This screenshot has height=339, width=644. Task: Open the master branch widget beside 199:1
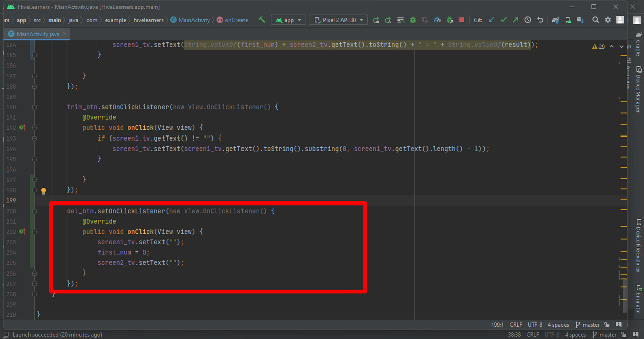(588, 325)
